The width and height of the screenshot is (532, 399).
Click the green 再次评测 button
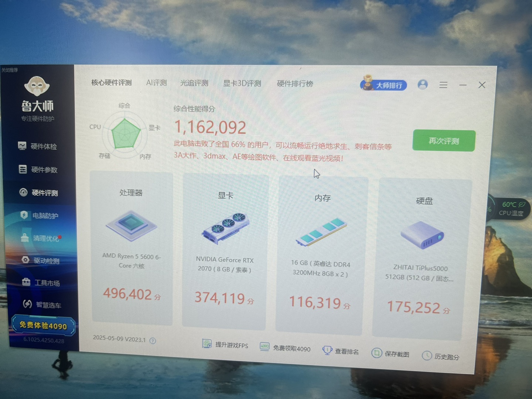pos(444,141)
